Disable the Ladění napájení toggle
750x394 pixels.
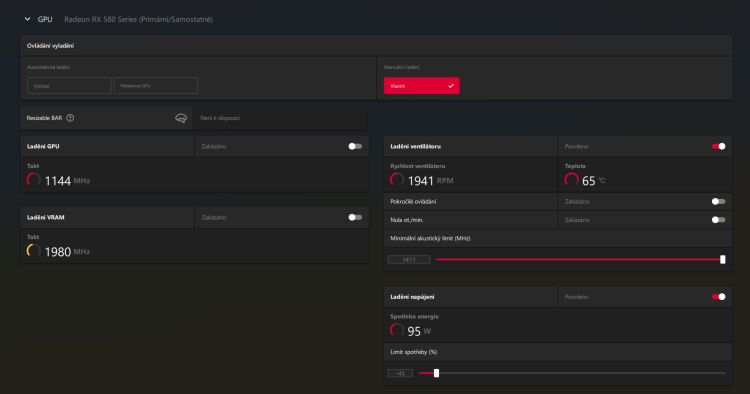tap(718, 297)
